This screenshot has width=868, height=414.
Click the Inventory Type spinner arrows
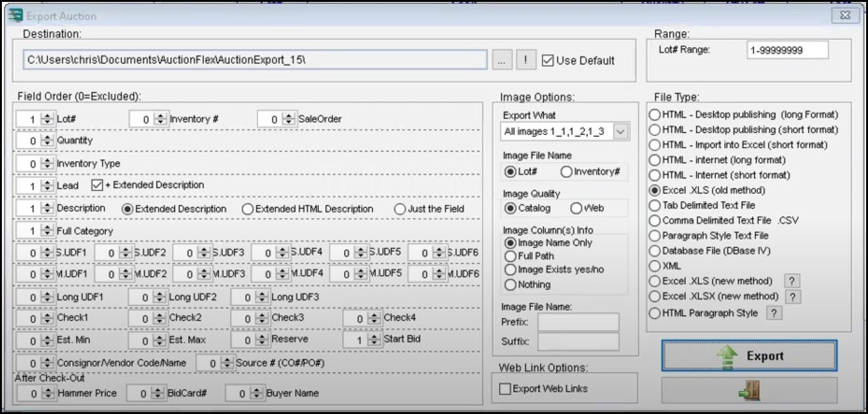coord(48,164)
